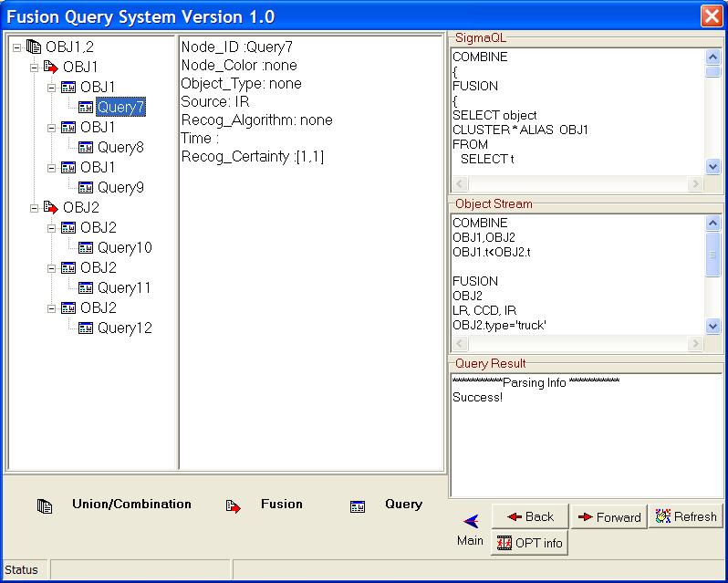This screenshot has width=728, height=583.
Task: Click the Query9 node icon
Action: click(86, 188)
